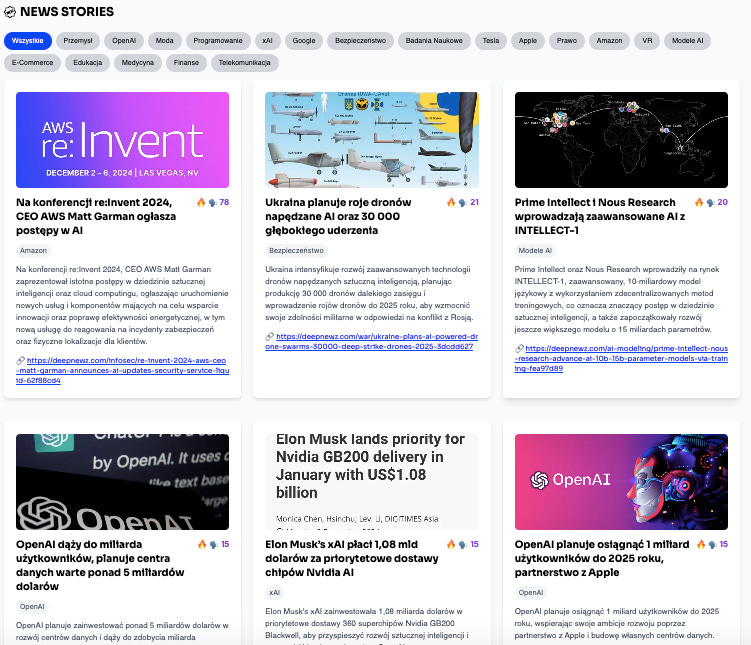Click comment count 20
This screenshot has width=751, height=645.
pos(723,203)
